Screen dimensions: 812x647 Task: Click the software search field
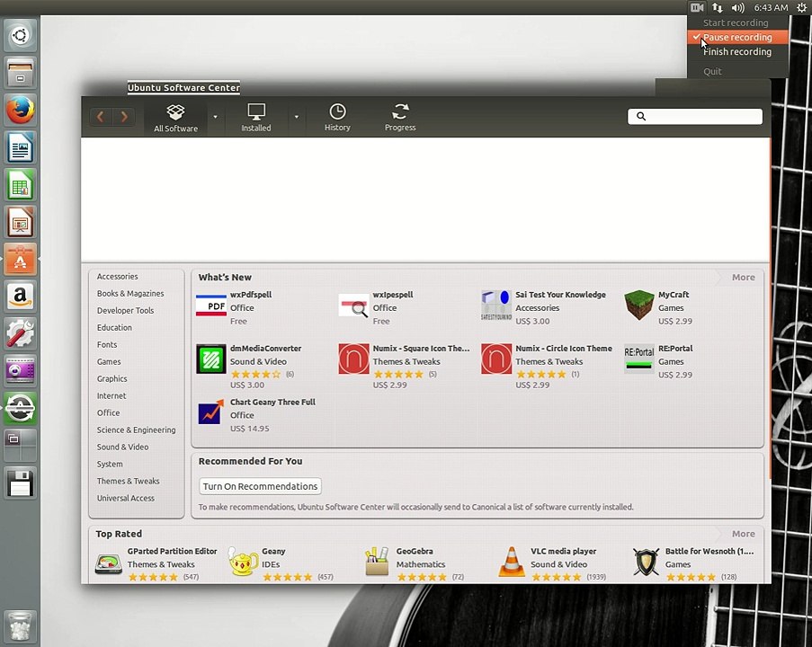[x=695, y=117]
